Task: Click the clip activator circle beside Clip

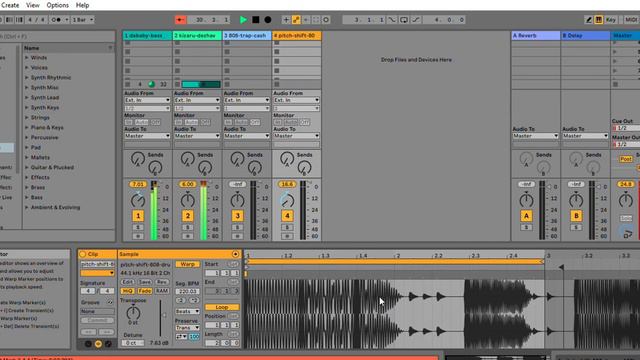Action: 83,254
